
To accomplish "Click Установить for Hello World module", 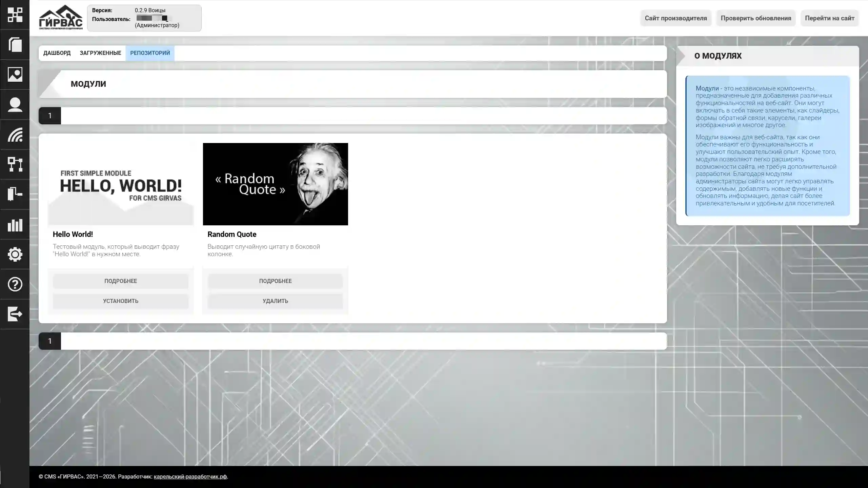I will pyautogui.click(x=121, y=301).
